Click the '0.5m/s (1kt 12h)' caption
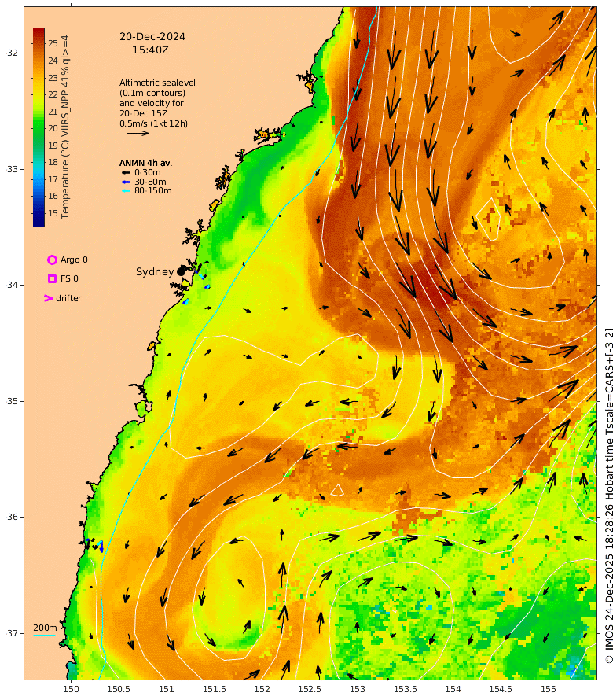Image resolution: width=613 pixels, height=700 pixels. [x=153, y=123]
